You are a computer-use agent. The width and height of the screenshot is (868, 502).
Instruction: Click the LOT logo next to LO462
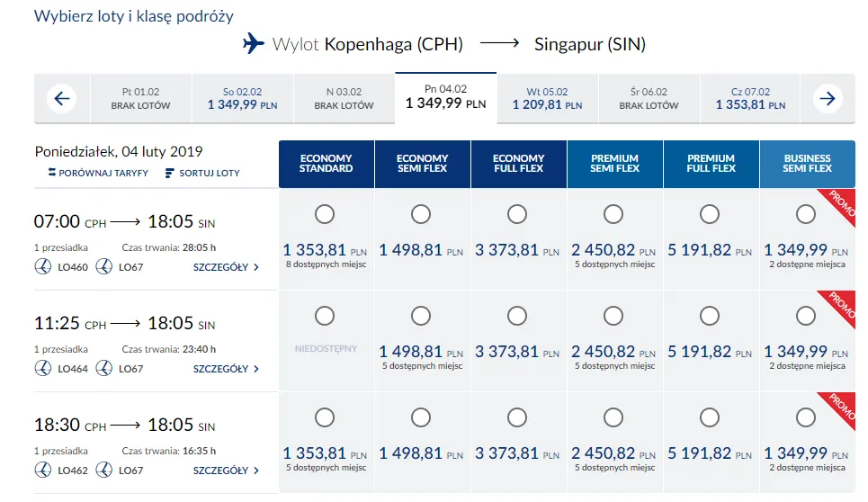click(x=43, y=470)
